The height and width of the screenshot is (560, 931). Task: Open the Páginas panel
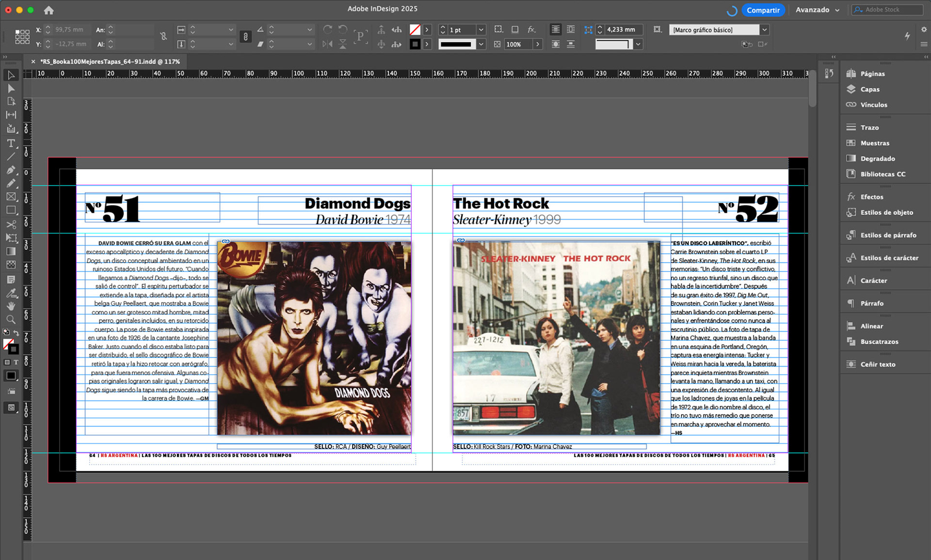point(872,74)
